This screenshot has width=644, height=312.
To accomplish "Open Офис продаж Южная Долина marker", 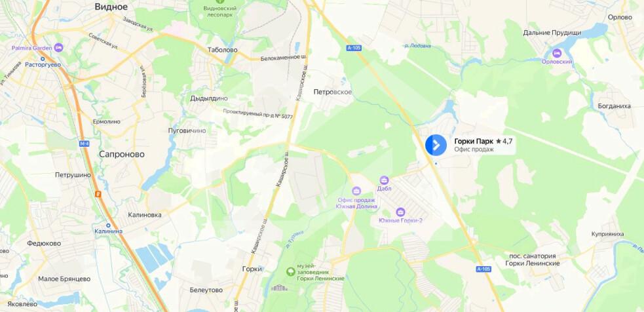I will pyautogui.click(x=356, y=191).
